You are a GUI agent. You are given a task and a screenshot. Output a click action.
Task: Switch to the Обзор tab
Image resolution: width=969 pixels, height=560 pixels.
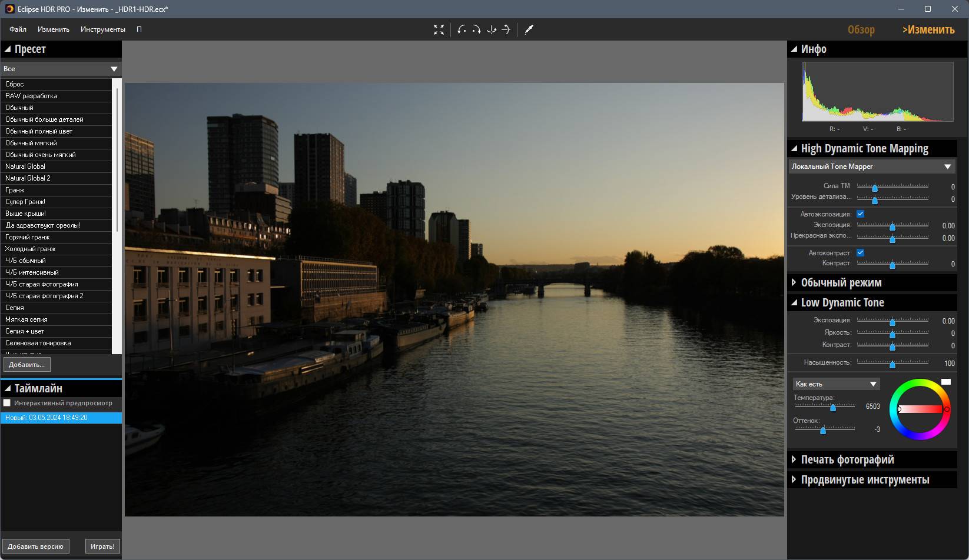pyautogui.click(x=861, y=30)
